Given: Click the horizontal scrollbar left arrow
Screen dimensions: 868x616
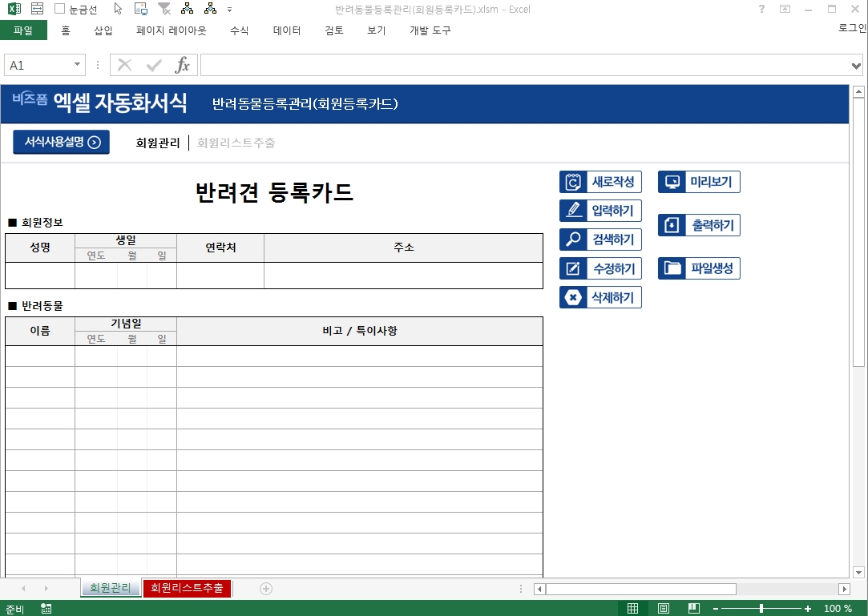Looking at the screenshot, I should coord(539,589).
